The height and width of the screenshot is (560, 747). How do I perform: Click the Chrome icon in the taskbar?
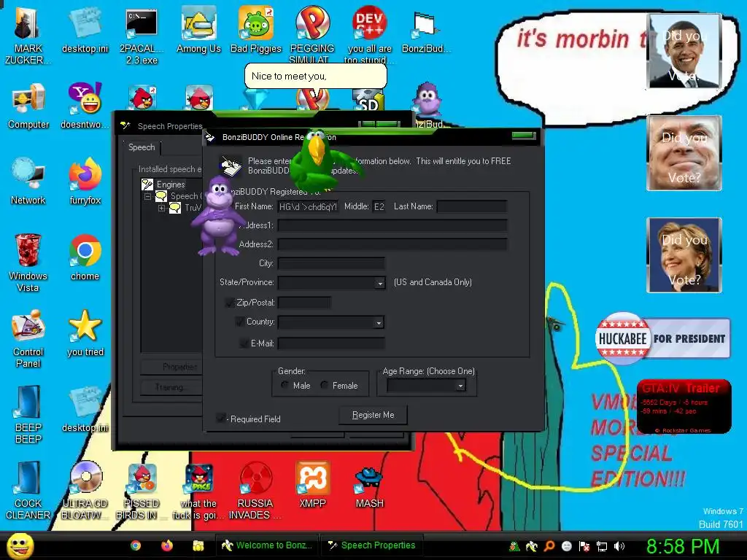pos(136,545)
